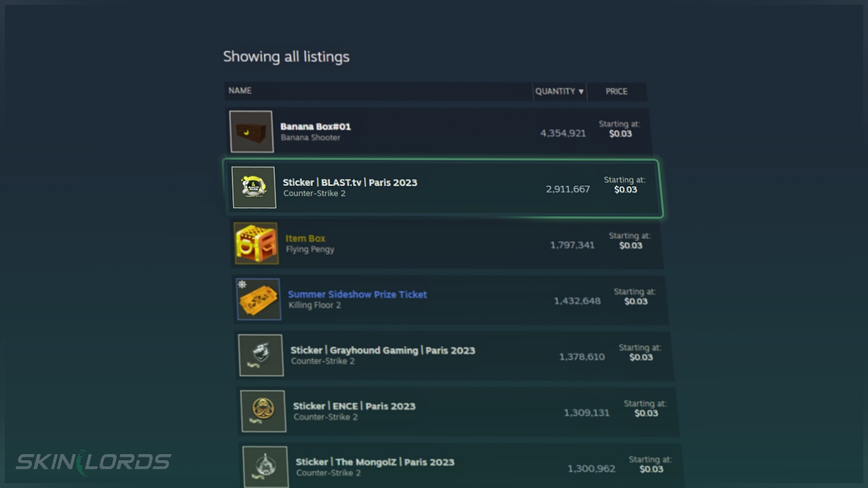Sort by the QUANTITY column header
Viewport: 868px width, 488px height.
tap(559, 91)
